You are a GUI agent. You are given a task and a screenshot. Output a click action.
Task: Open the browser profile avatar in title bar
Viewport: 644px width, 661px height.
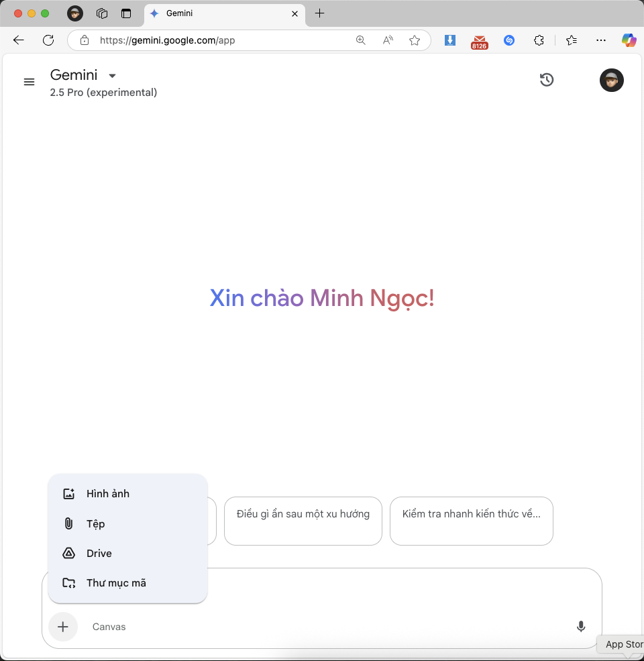(75, 13)
